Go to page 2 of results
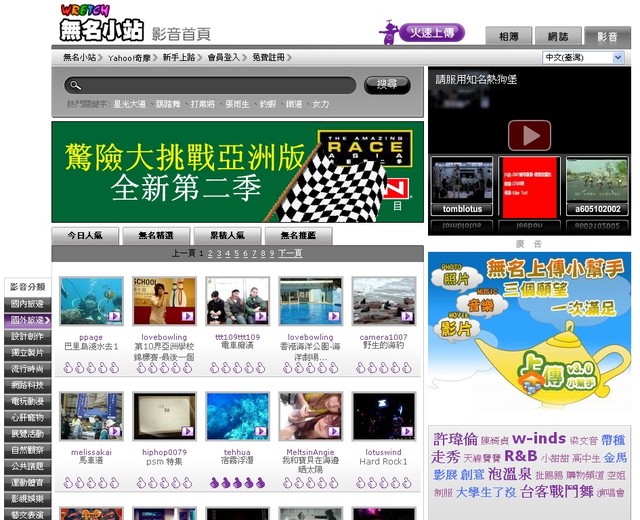 pyautogui.click(x=210, y=253)
